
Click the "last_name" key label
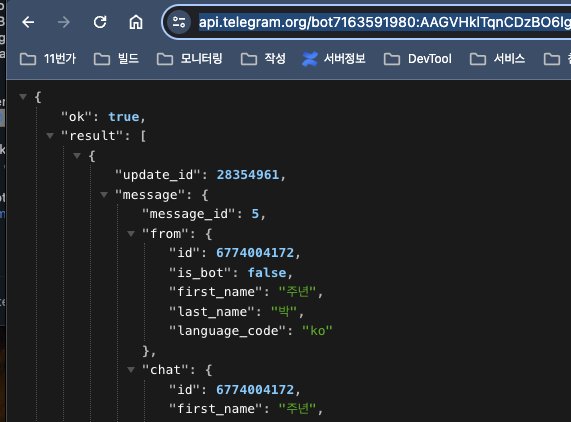[x=212, y=312]
